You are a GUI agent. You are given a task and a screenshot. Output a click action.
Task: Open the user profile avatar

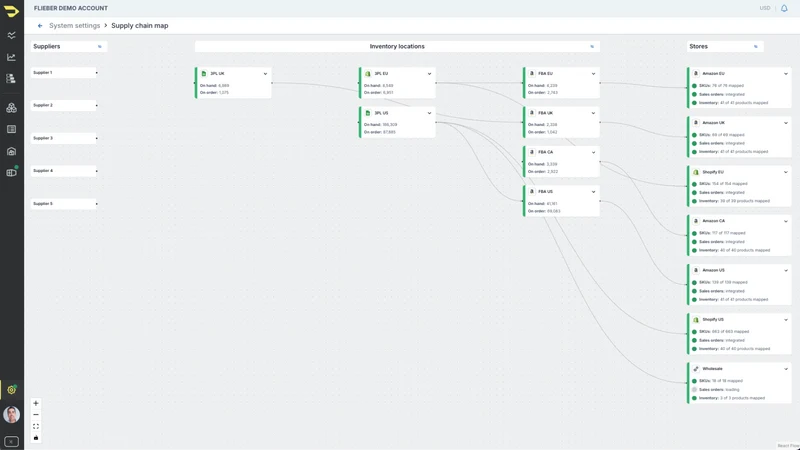(11, 414)
